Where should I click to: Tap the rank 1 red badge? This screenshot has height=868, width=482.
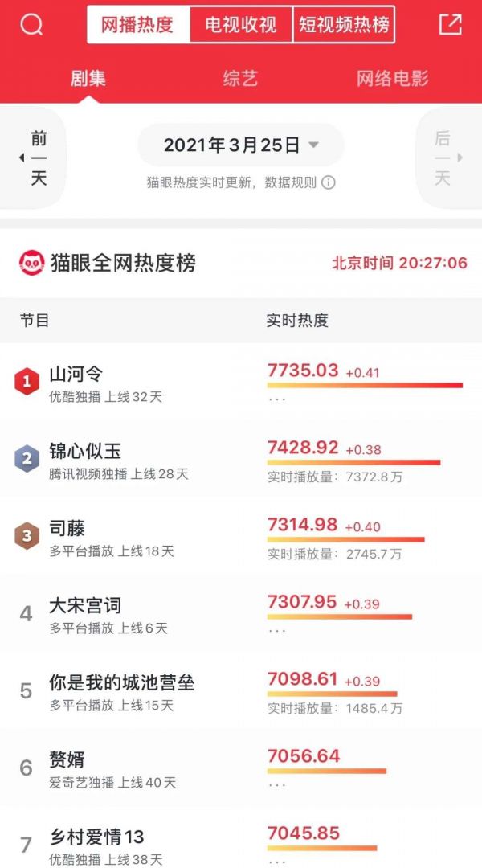pos(27,382)
